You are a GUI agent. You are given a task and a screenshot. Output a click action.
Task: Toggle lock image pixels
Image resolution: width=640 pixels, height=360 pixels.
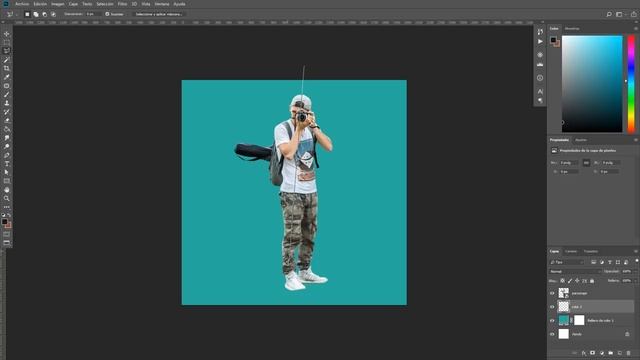[570, 281]
